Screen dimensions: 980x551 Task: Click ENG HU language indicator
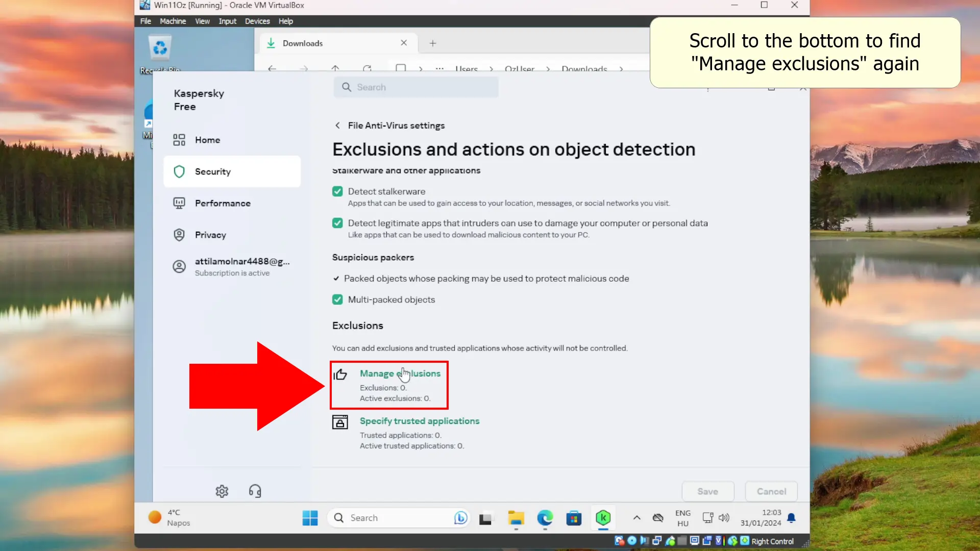point(683,518)
